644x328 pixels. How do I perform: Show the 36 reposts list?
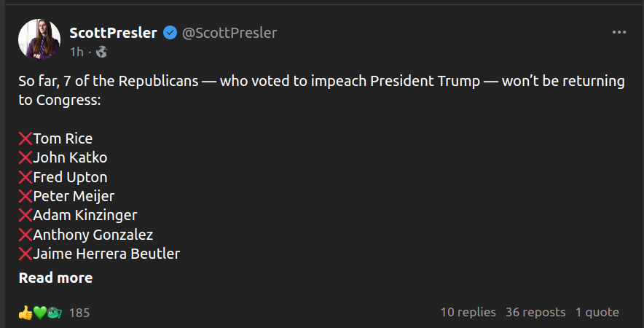click(535, 312)
